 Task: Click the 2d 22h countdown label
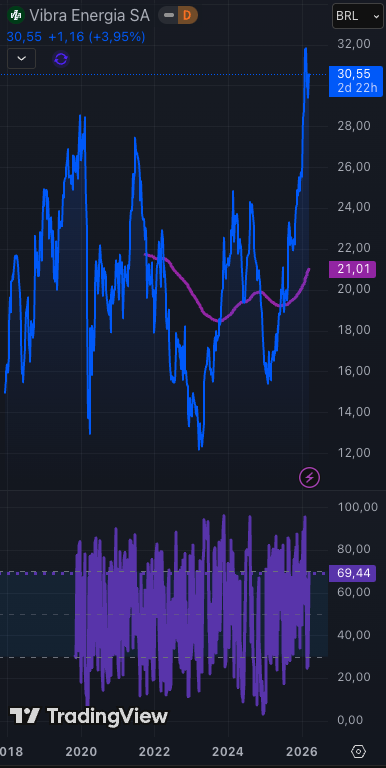pyautogui.click(x=358, y=88)
